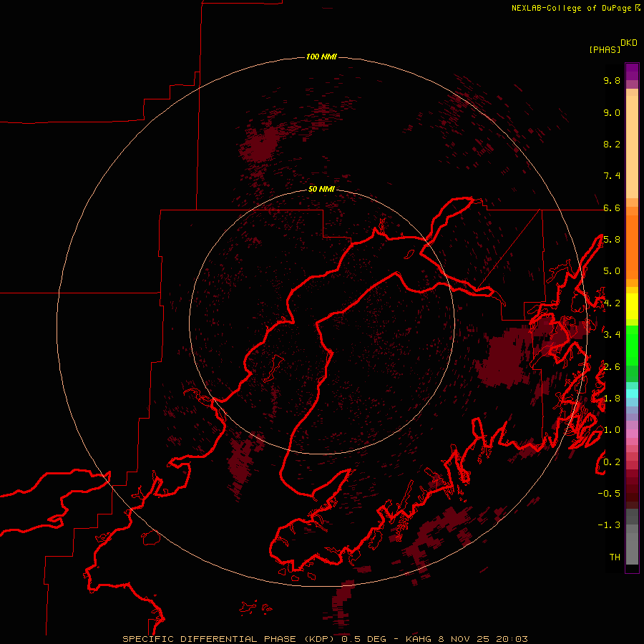Click the NEXLAB-College of DuPage credit text

click(572, 8)
